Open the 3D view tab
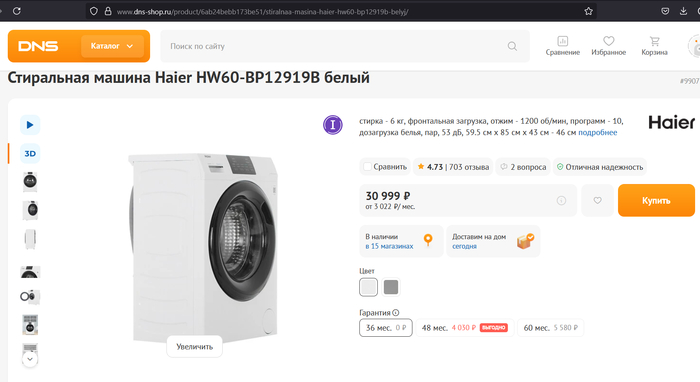 (x=30, y=154)
